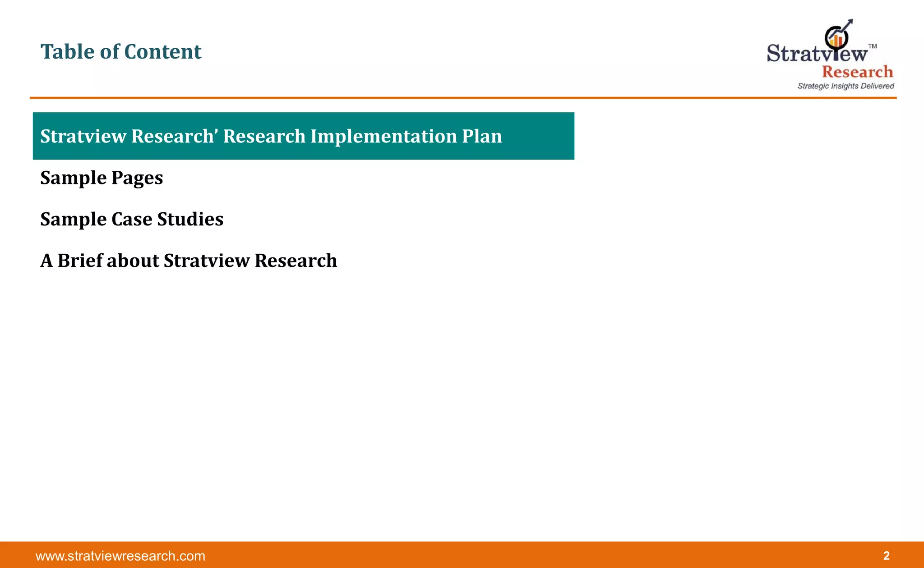
Task: Click page number 2 in footer
Action: [886, 555]
